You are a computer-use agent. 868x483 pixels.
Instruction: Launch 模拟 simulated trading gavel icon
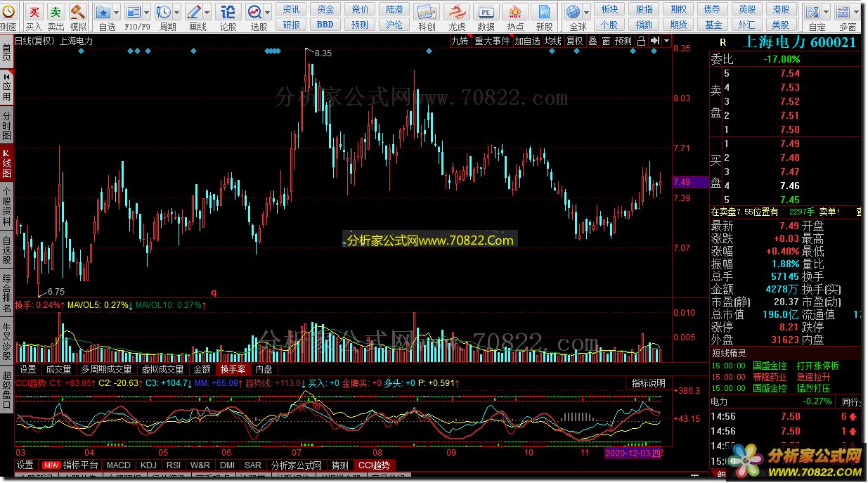(x=78, y=12)
